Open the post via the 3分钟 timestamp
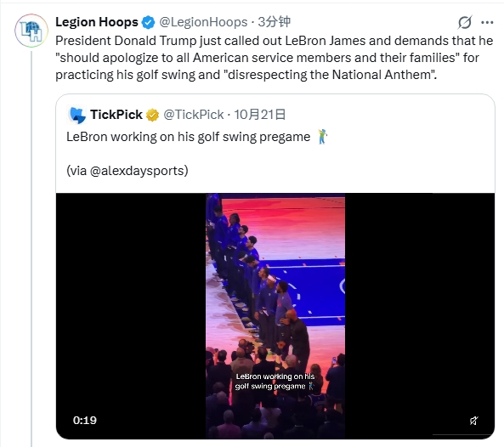504x447 pixels. [275, 22]
